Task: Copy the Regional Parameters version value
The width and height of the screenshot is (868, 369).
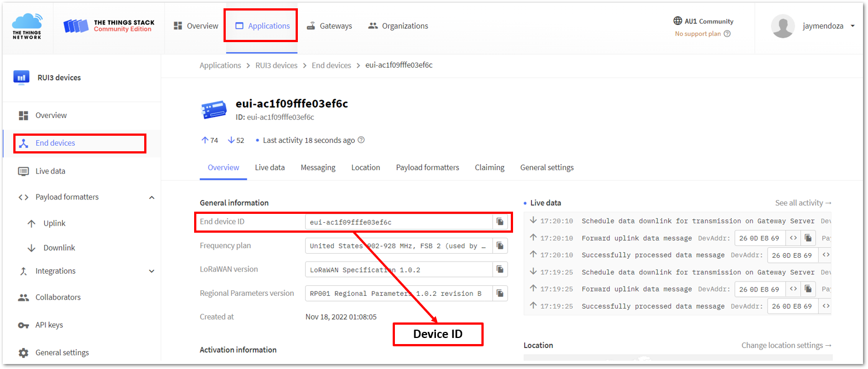Action: [500, 293]
